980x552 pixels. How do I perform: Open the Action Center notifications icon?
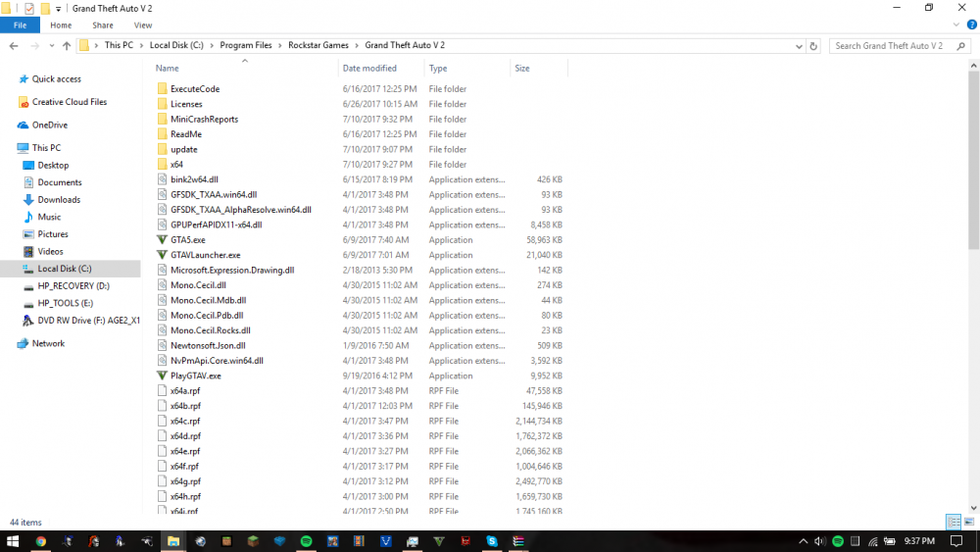(x=956, y=541)
